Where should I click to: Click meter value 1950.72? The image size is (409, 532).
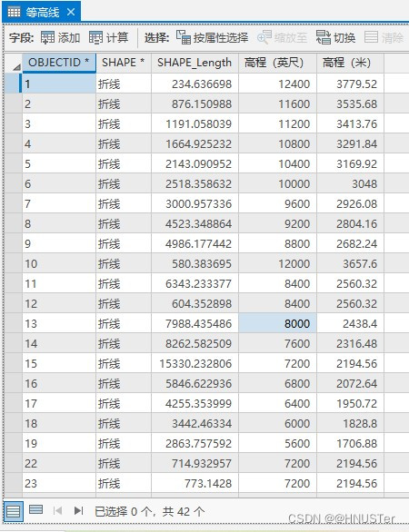[356, 404]
